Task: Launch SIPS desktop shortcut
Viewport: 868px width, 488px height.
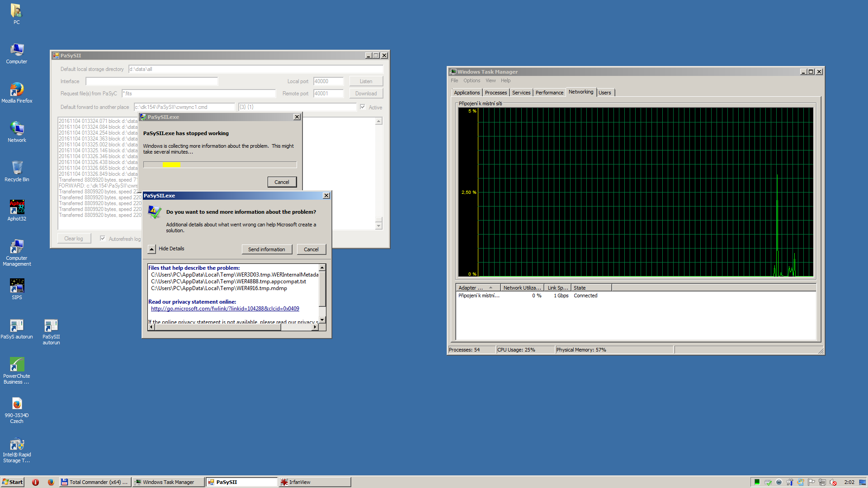Action: [17, 289]
